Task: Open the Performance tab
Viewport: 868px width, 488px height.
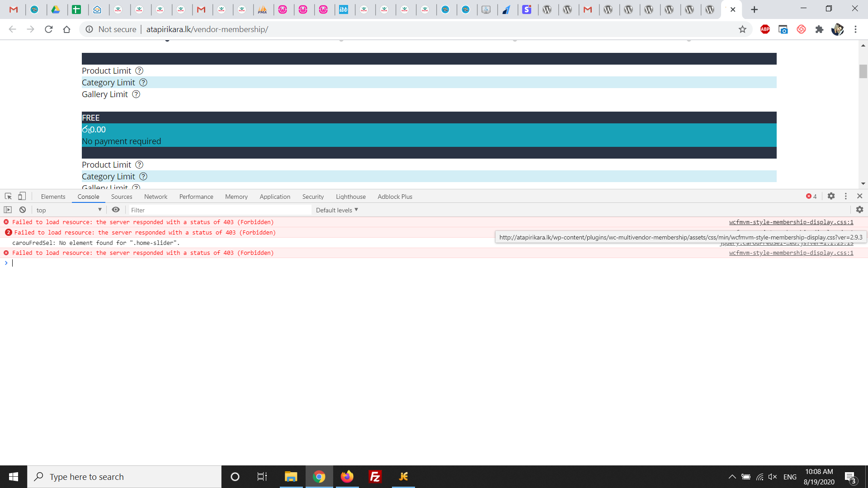Action: [x=196, y=197]
